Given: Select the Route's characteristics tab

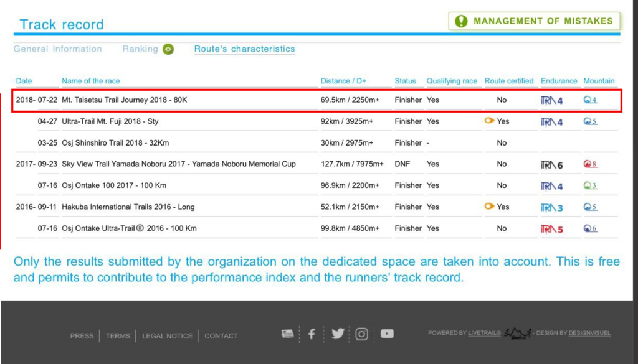Looking at the screenshot, I should click(x=244, y=49).
